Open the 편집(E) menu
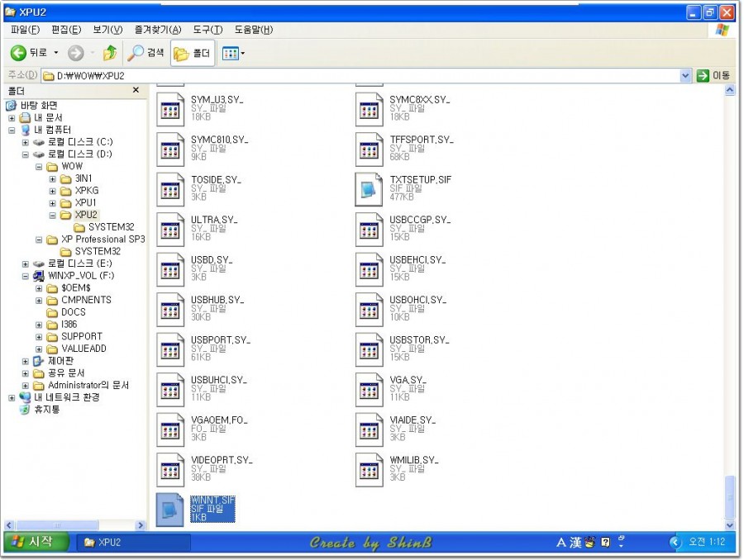The height and width of the screenshot is (560, 744). coord(66,30)
